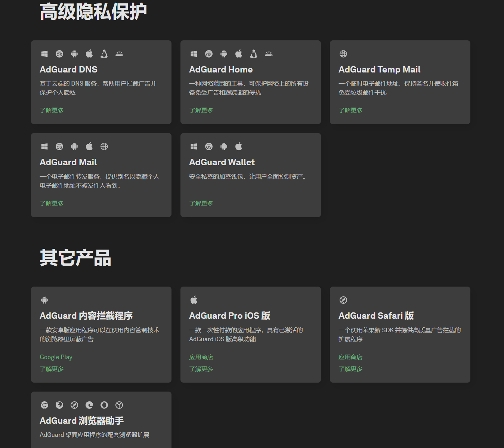Click the Android icon in AdGuard DNS card
Screen dimensions: 504x448
pos(74,54)
